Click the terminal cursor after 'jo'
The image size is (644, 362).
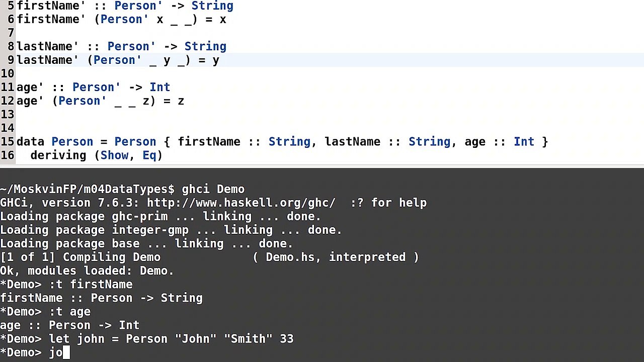click(x=66, y=352)
